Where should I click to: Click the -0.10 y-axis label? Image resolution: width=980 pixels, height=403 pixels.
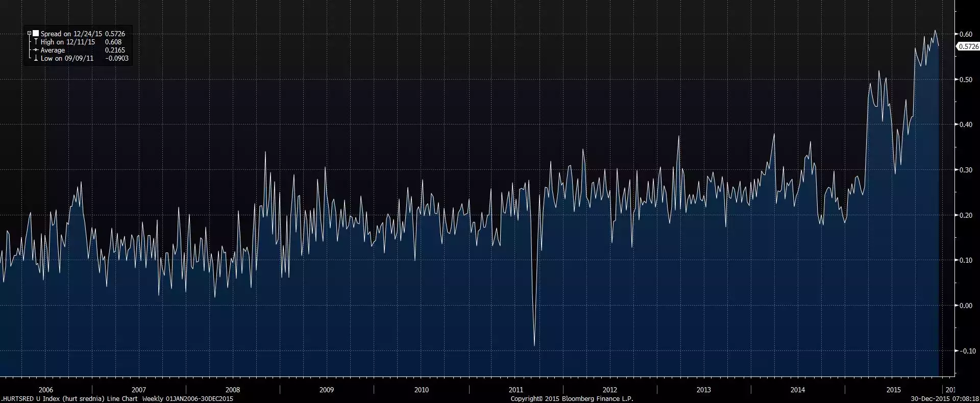point(965,351)
